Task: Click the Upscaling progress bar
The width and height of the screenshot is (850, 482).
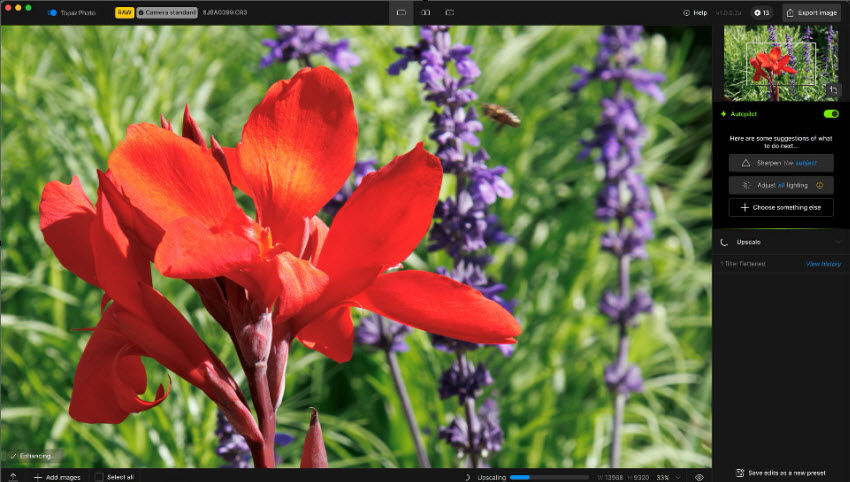Action: tap(549, 477)
